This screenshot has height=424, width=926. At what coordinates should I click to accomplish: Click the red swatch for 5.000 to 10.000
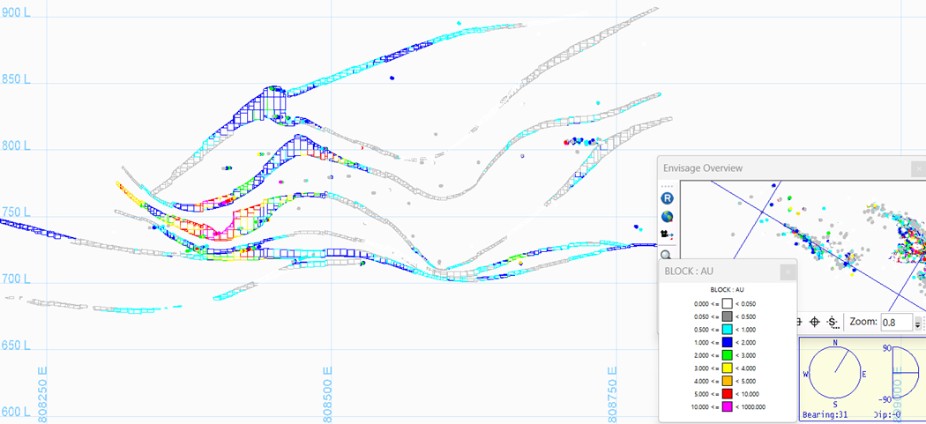727,393
